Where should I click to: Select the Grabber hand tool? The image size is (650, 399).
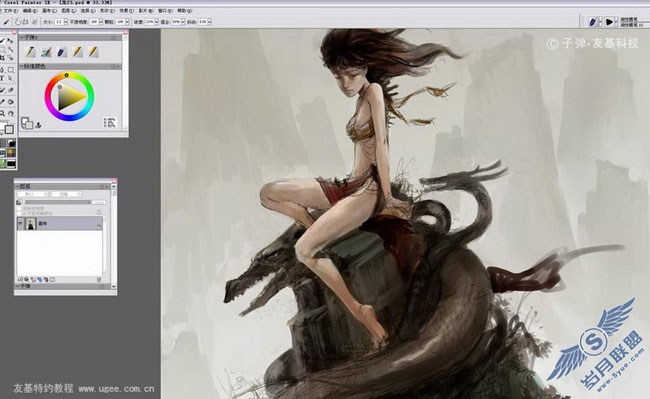[x=10, y=114]
